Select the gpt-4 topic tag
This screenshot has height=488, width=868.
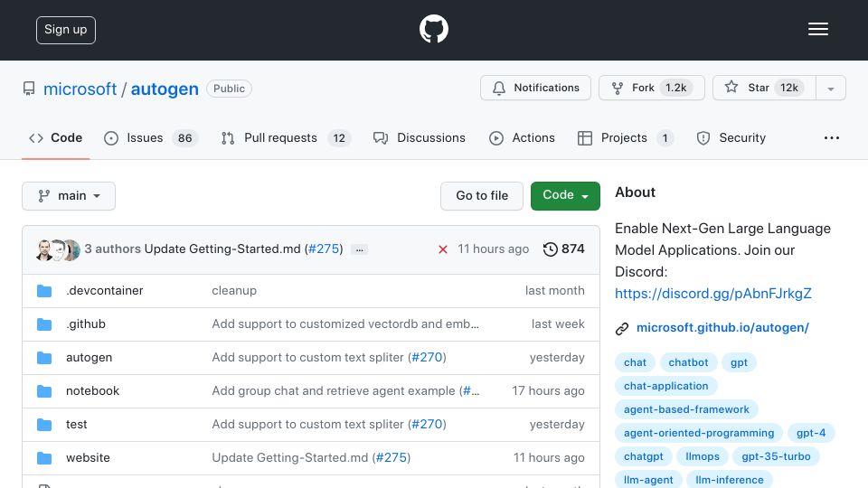point(811,433)
